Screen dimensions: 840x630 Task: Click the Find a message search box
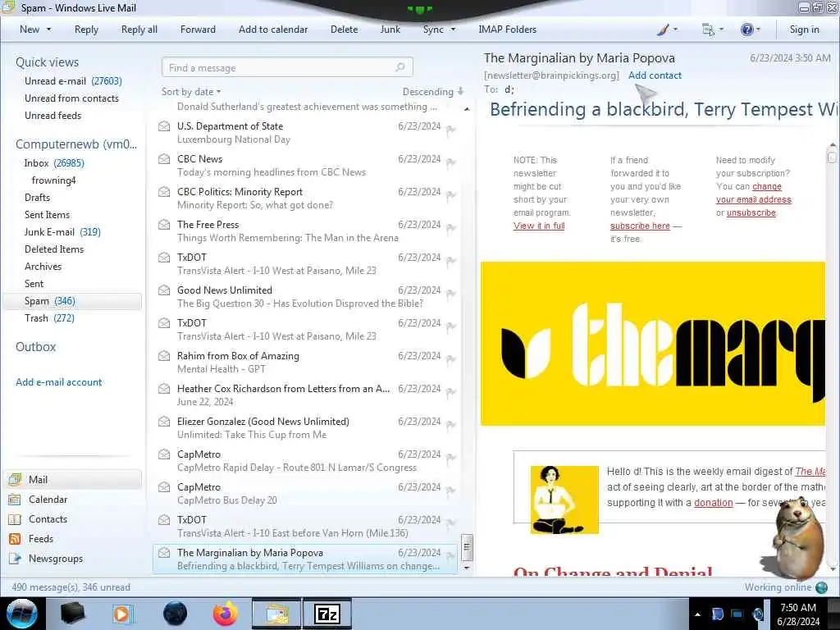tap(287, 67)
